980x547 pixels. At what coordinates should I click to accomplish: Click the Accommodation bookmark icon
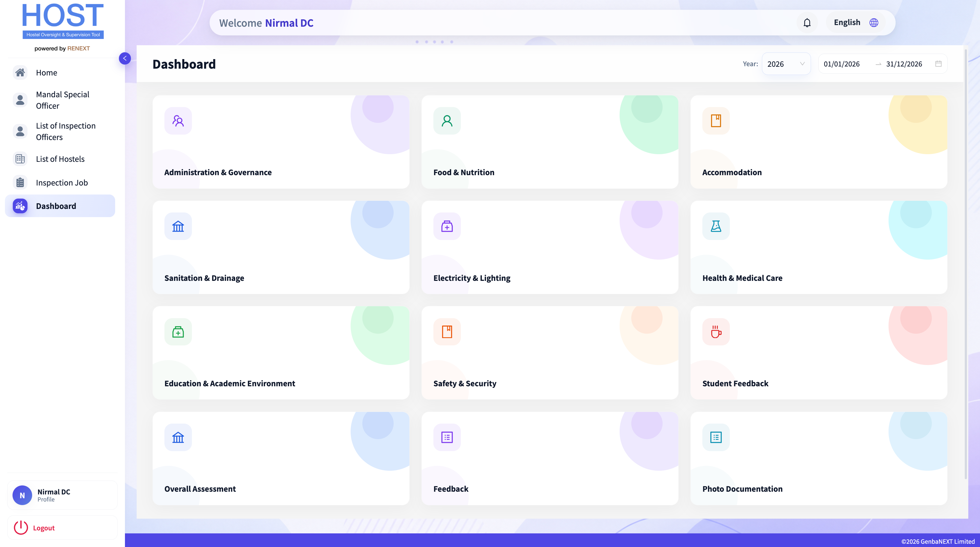716,121
